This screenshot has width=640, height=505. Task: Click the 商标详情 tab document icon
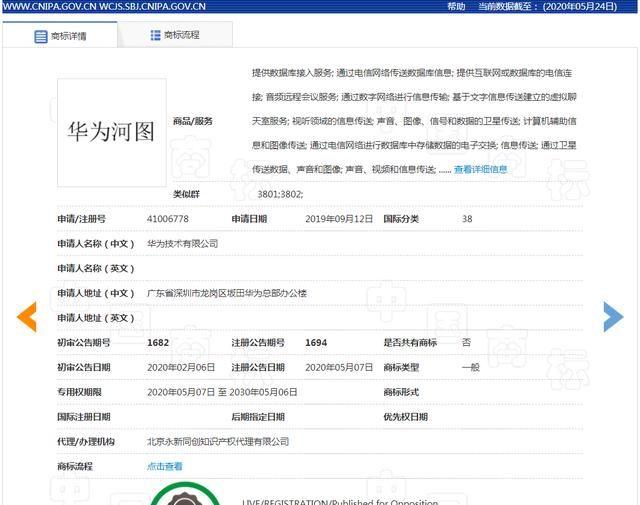click(x=40, y=36)
